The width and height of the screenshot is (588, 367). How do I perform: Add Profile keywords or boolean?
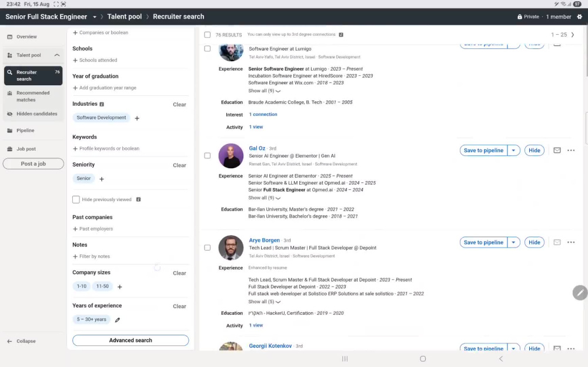pos(106,149)
